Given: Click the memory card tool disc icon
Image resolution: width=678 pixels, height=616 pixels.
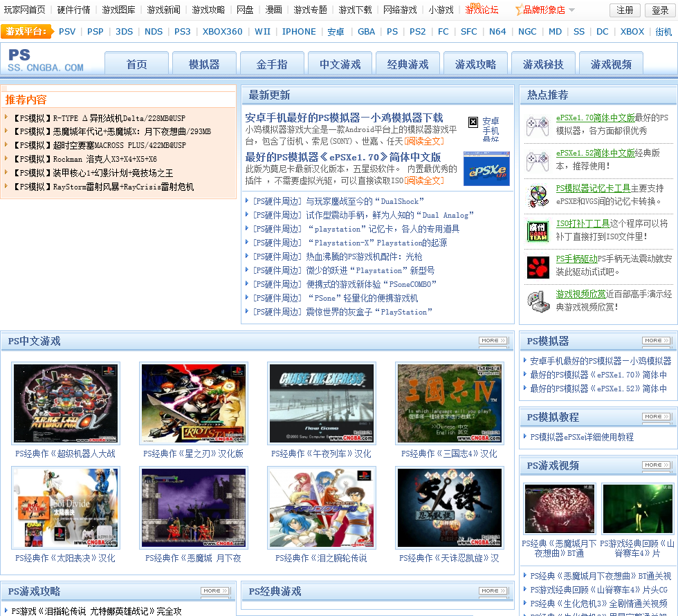Looking at the screenshot, I should click(x=538, y=196).
